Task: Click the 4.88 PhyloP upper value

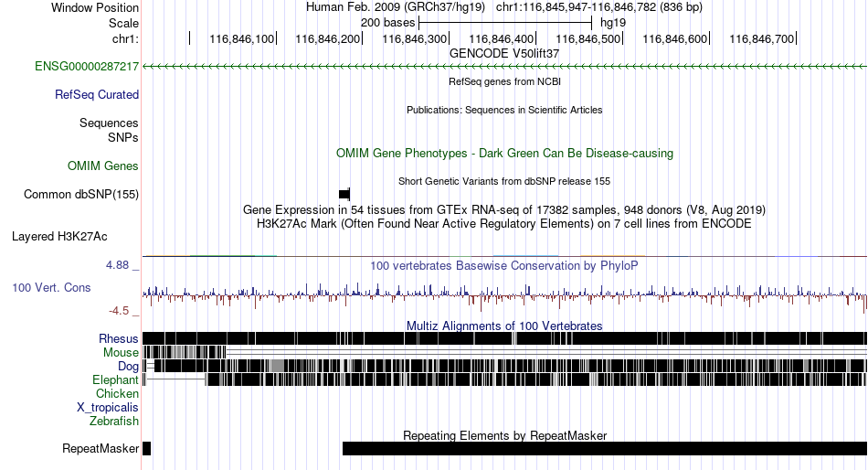Action: coord(117,265)
